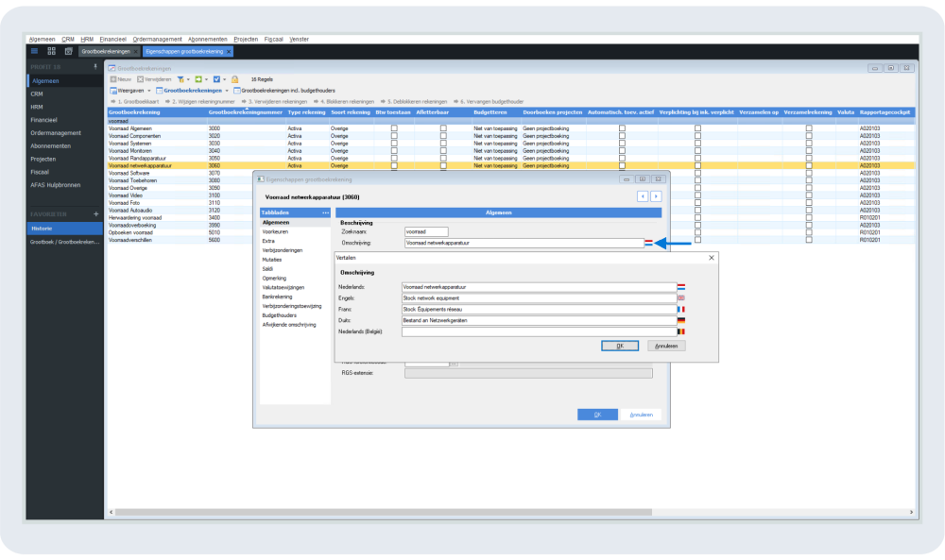Expand the blue checkmark dropdown arrow
The image size is (945, 560).
click(x=224, y=79)
